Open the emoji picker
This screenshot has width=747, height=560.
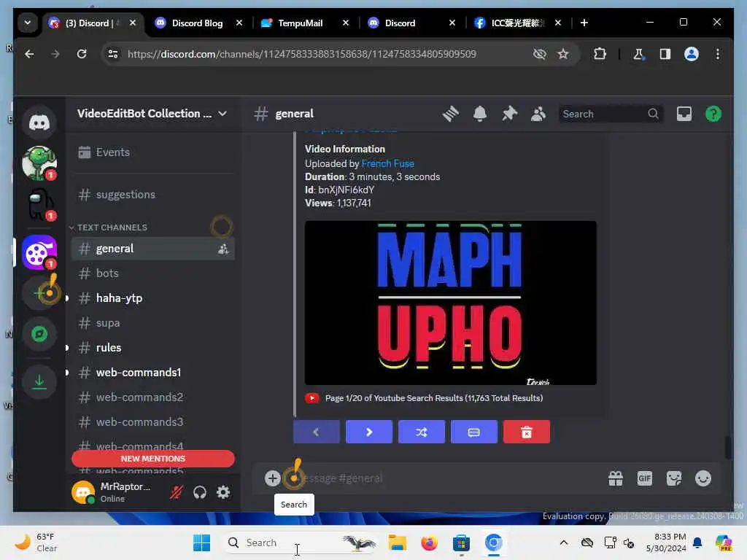(x=703, y=478)
